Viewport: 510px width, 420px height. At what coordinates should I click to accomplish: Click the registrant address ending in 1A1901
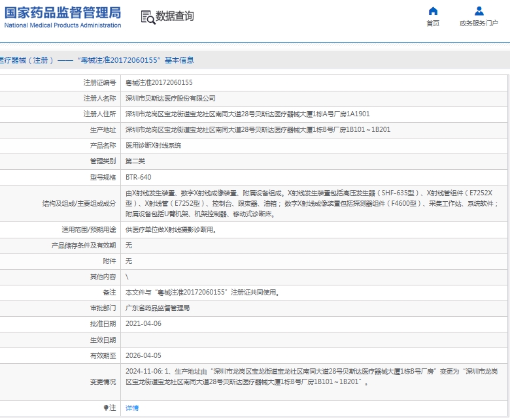coord(248,114)
